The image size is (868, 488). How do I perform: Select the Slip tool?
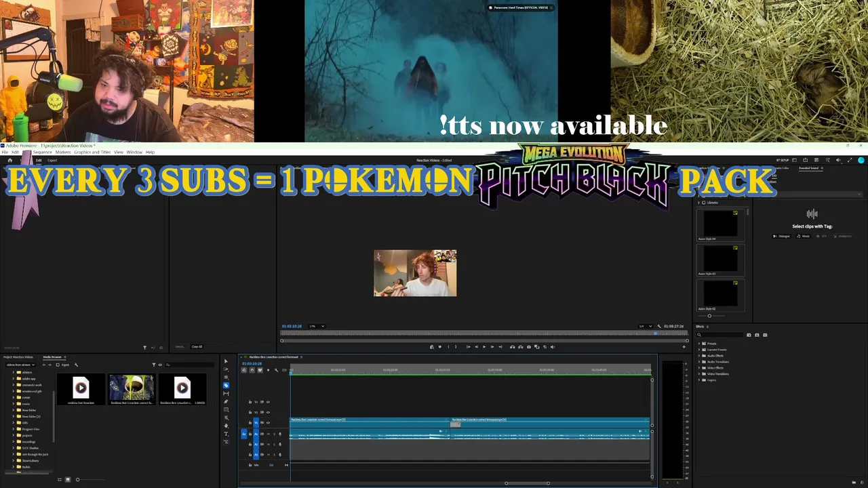[x=226, y=394]
